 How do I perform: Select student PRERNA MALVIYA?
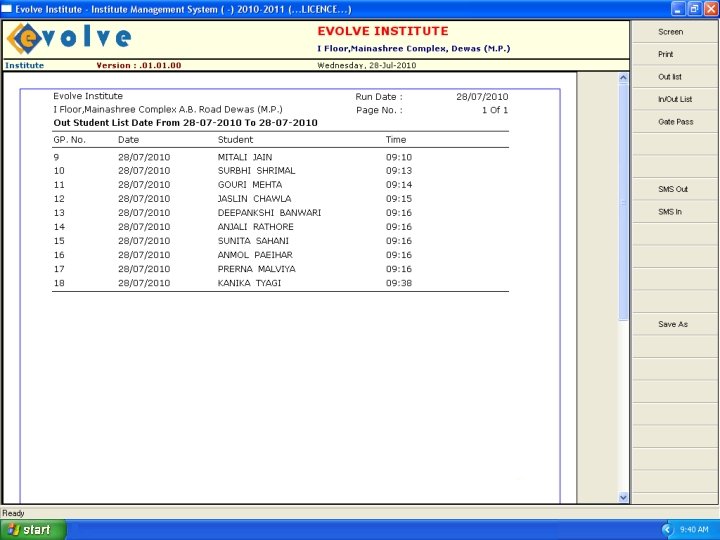tap(256, 269)
